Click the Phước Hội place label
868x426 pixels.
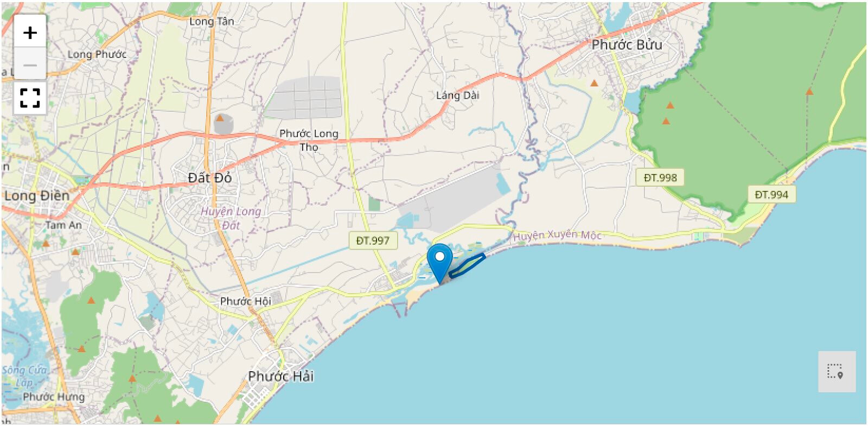pos(245,301)
